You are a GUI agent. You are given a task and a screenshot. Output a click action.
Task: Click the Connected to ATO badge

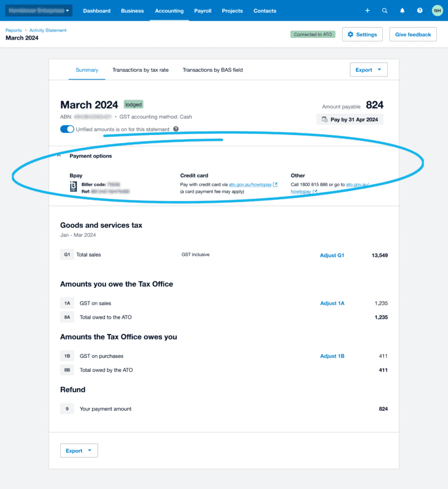(312, 34)
